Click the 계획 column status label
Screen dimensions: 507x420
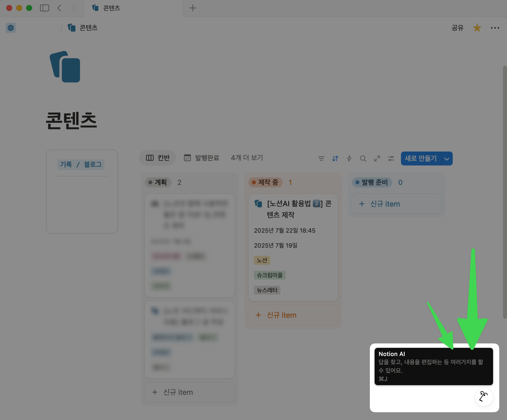click(158, 182)
